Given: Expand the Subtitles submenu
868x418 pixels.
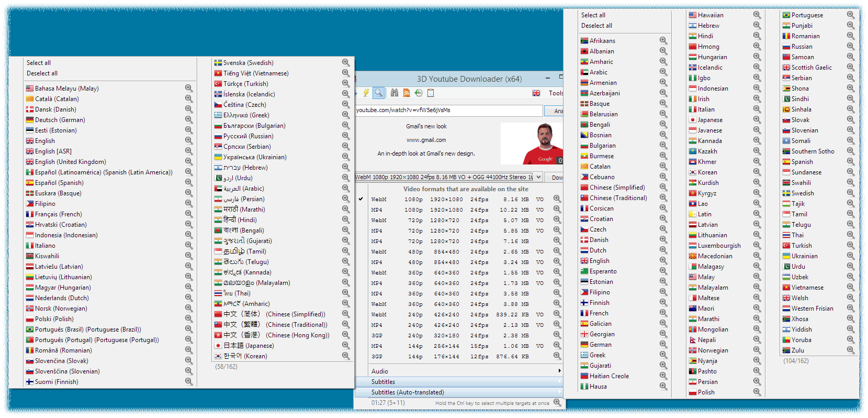Looking at the screenshot, I should pyautogui.click(x=459, y=382).
